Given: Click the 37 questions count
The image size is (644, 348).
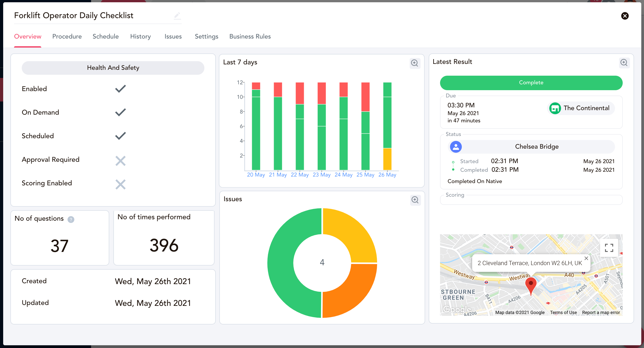Looking at the screenshot, I should [60, 246].
